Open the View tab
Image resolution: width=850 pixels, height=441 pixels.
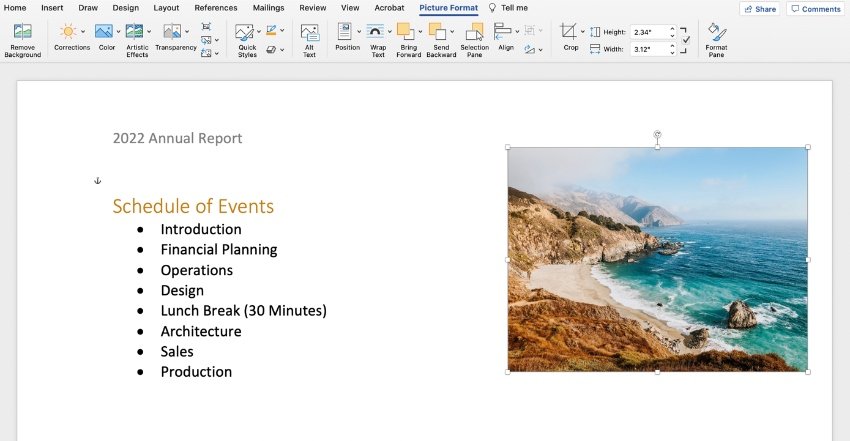[350, 8]
